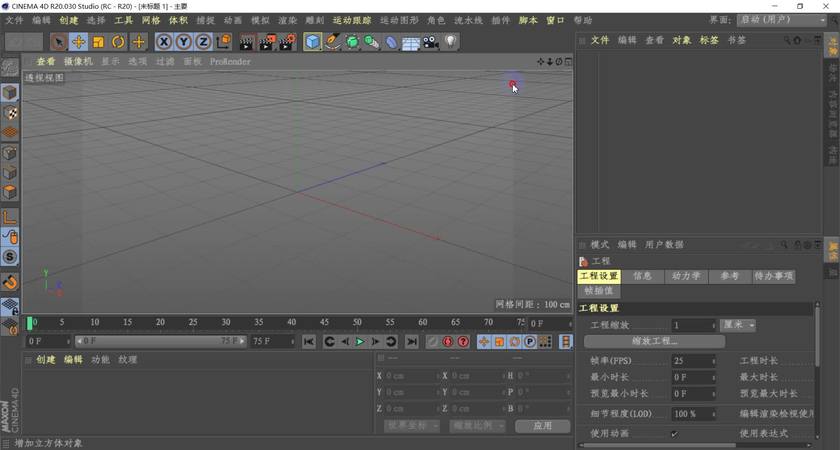Viewport: 840px width, 450px height.
Task: Toggle the Z axis lock
Action: (x=203, y=42)
